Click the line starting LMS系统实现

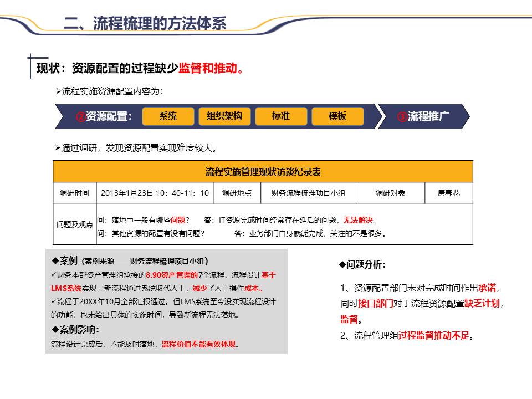(157, 288)
